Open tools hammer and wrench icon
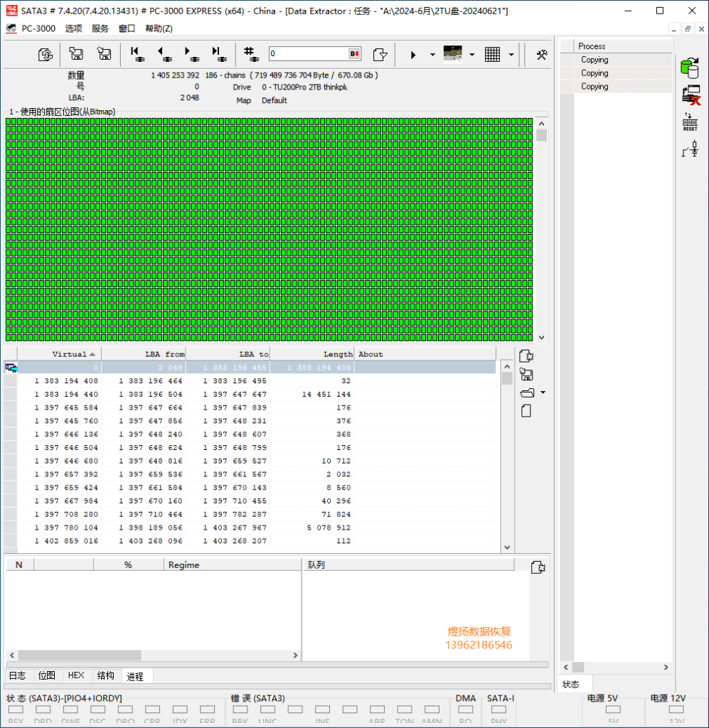This screenshot has height=728, width=709. click(542, 55)
